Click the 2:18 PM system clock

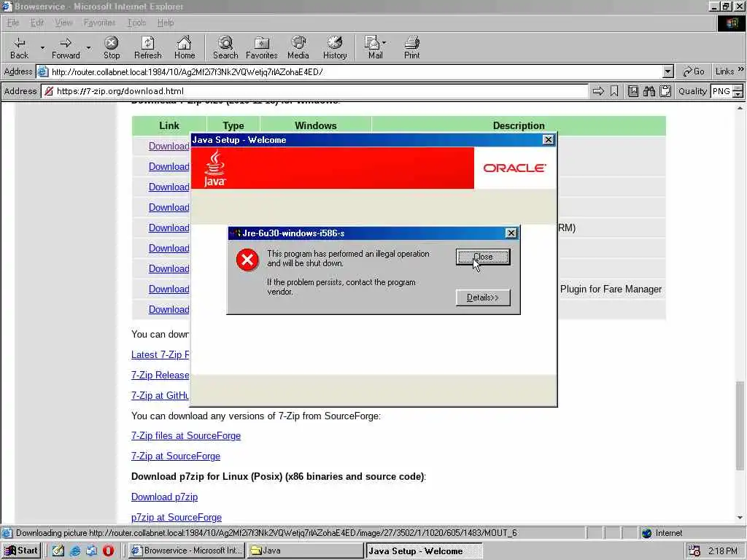pyautogui.click(x=723, y=551)
